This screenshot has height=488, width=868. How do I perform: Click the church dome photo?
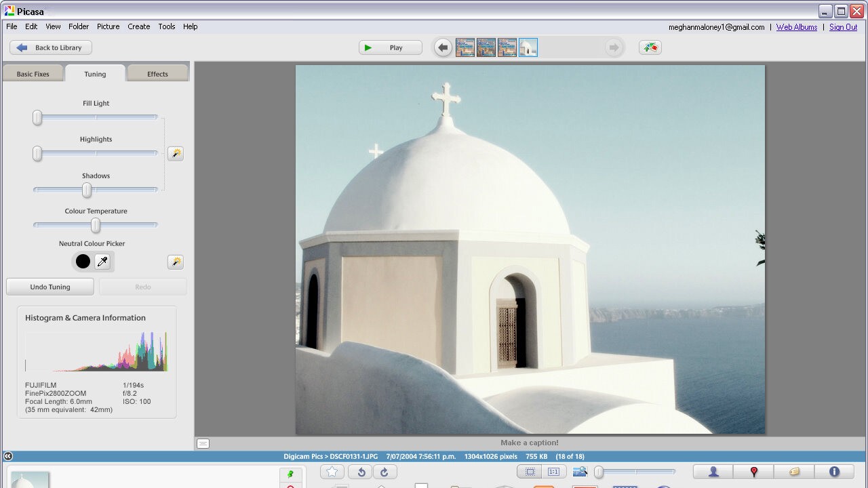pos(530,249)
